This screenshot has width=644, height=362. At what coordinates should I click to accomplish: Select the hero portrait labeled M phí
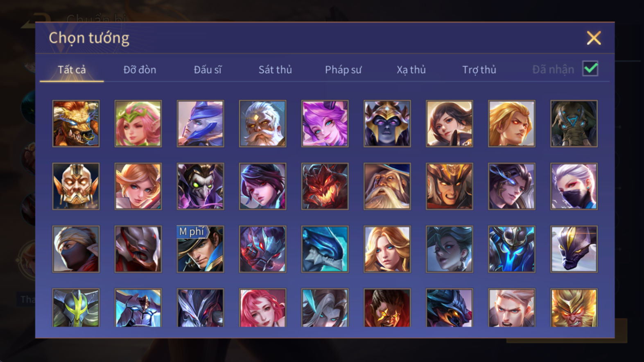click(200, 249)
